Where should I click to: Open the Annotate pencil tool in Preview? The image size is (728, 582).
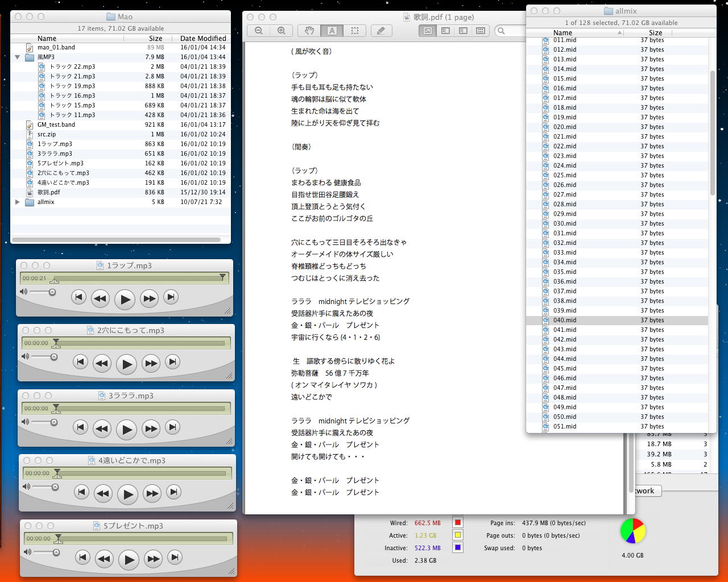pos(381,31)
